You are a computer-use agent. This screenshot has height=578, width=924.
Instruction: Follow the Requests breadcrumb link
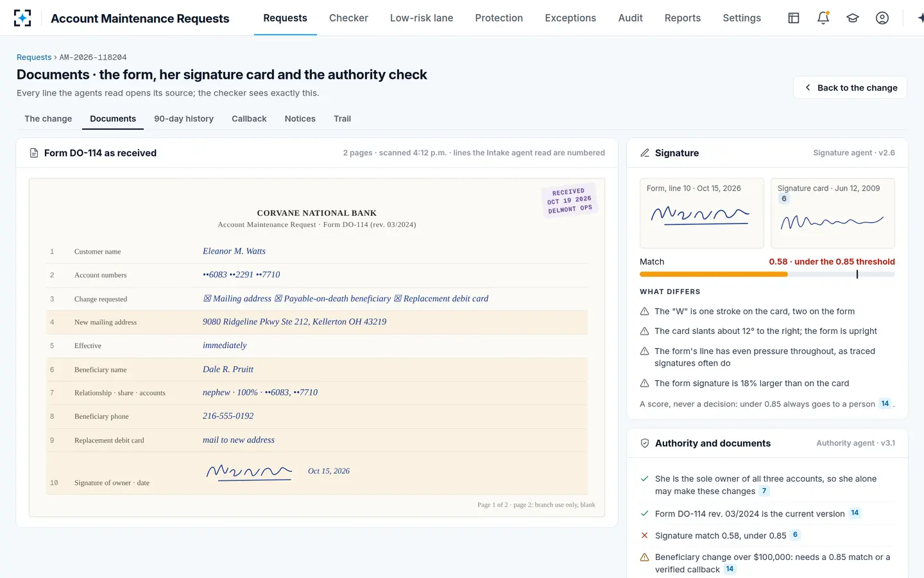[x=34, y=57]
